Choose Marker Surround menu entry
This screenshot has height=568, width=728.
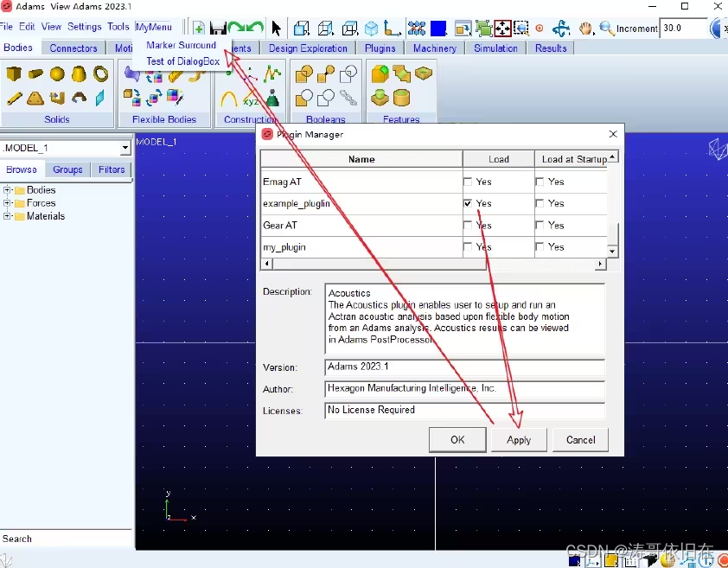click(181, 45)
